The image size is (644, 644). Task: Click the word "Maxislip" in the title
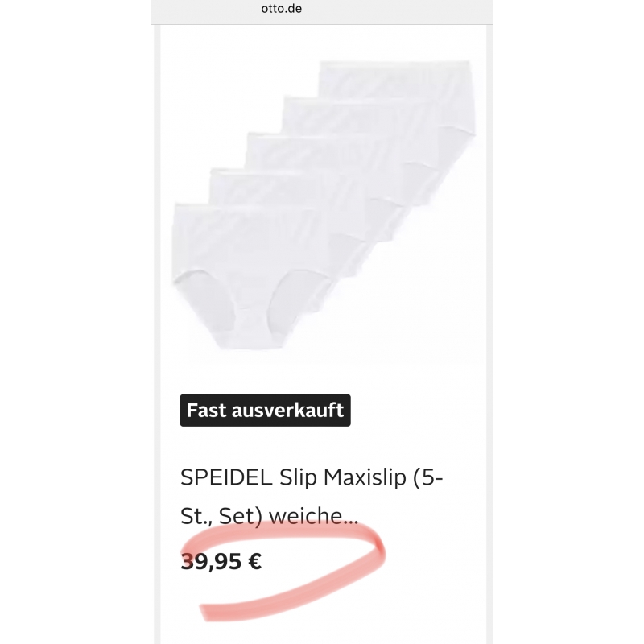click(x=365, y=478)
